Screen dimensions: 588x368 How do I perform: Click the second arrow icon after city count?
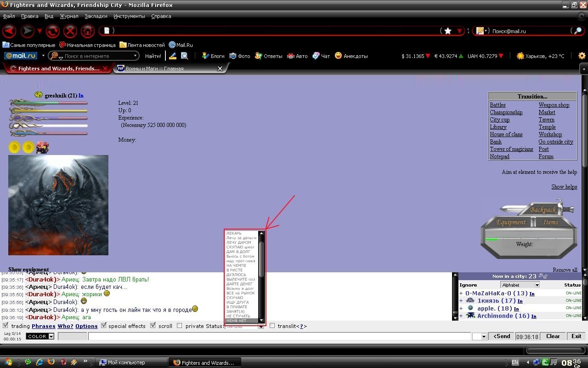pyautogui.click(x=546, y=276)
